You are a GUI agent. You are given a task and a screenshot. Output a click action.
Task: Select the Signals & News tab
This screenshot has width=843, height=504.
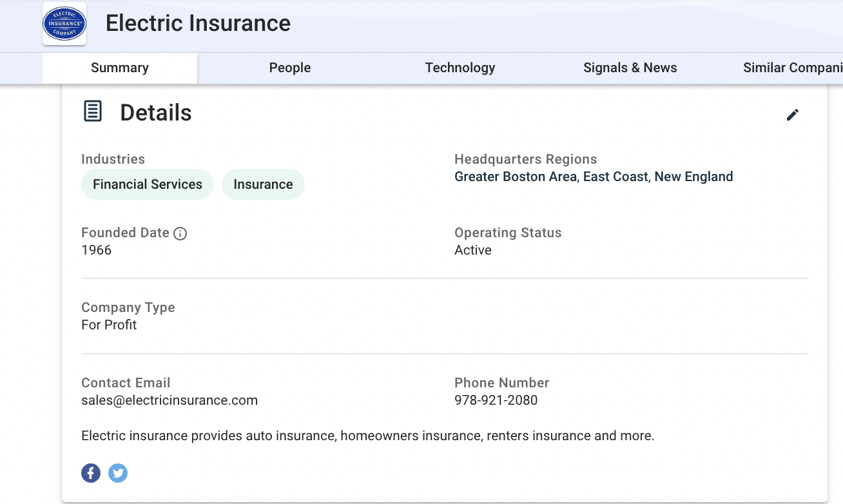[x=630, y=68]
